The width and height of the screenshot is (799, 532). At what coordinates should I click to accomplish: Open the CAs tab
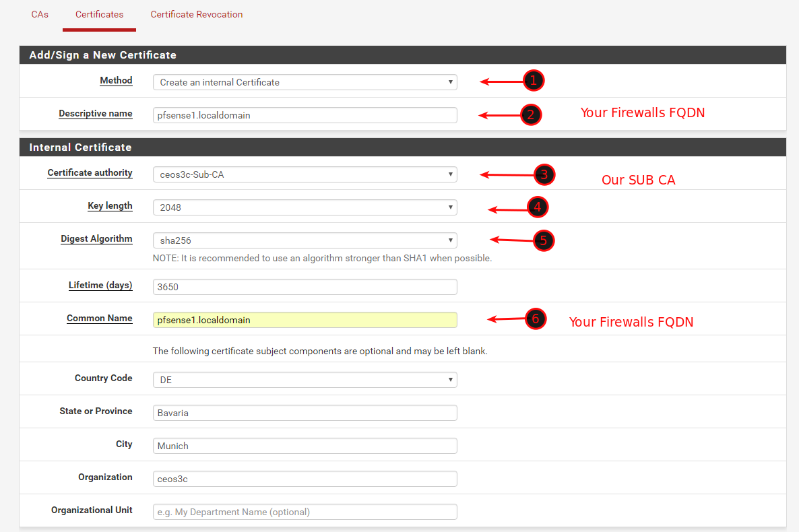pyautogui.click(x=40, y=14)
